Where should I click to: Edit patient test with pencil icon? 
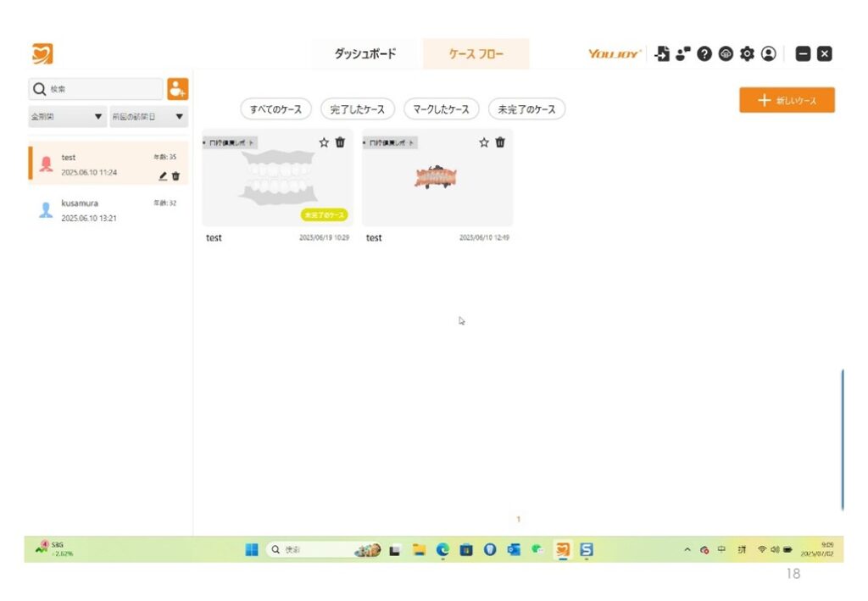[163, 176]
